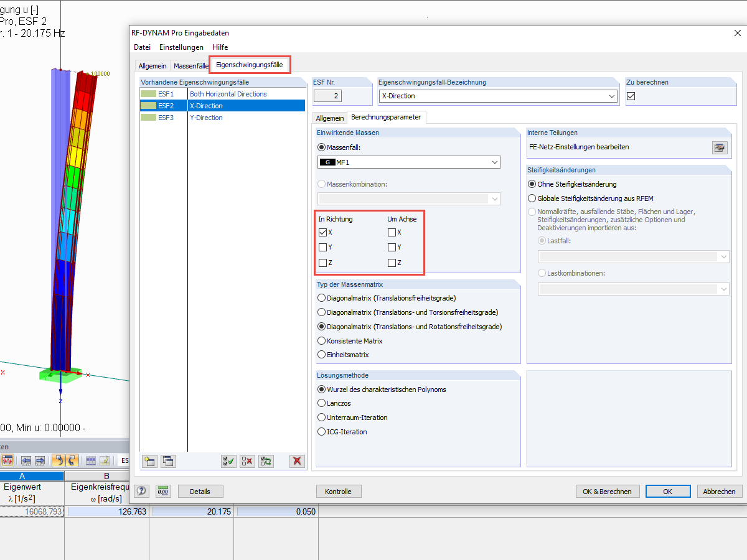
Task: Select ICG-Iteration method
Action: tap(322, 432)
